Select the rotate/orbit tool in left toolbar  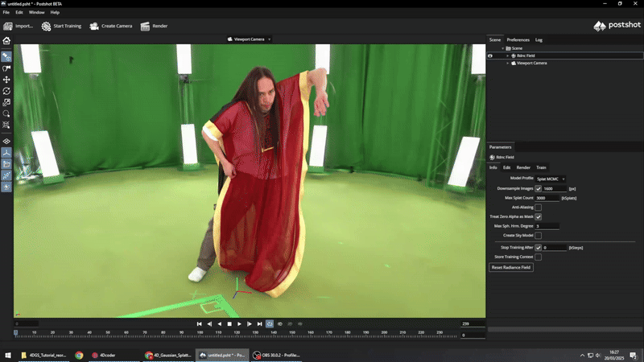(6, 91)
